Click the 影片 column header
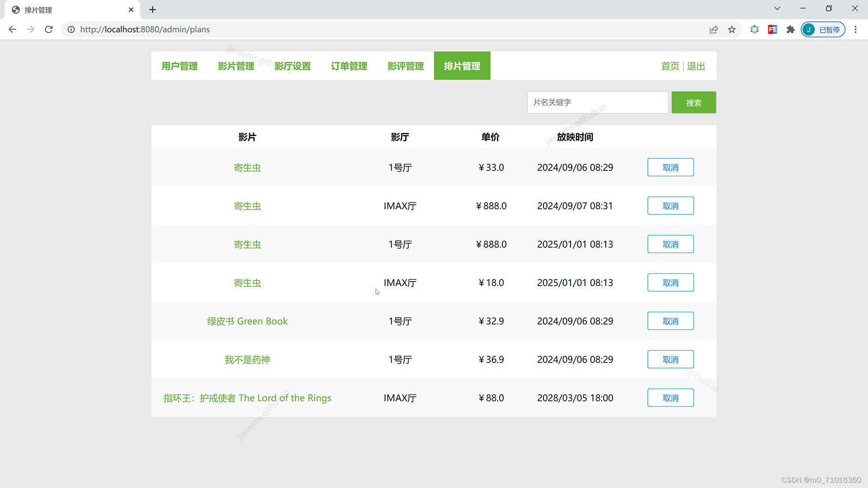 point(247,137)
